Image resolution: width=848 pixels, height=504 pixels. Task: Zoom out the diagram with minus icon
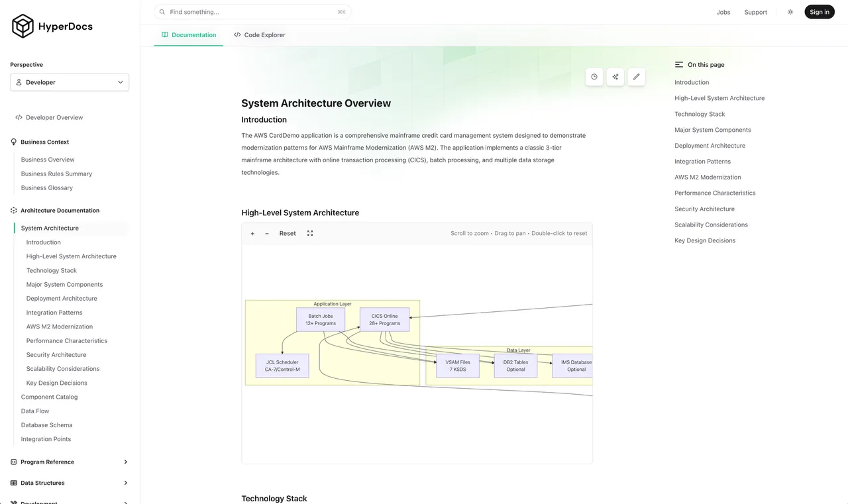pos(267,233)
